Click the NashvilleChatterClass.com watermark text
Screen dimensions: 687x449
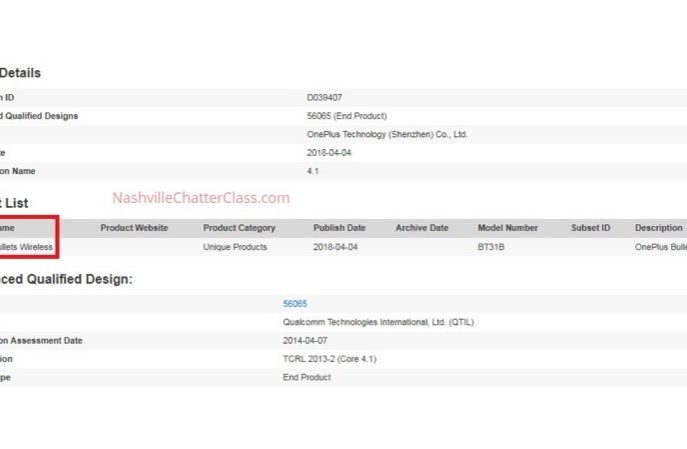click(x=201, y=198)
